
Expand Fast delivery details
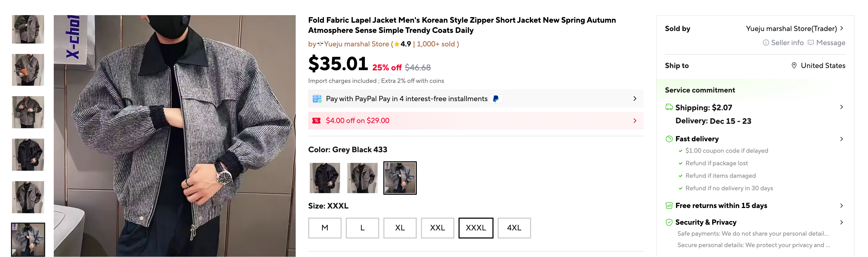coord(841,139)
